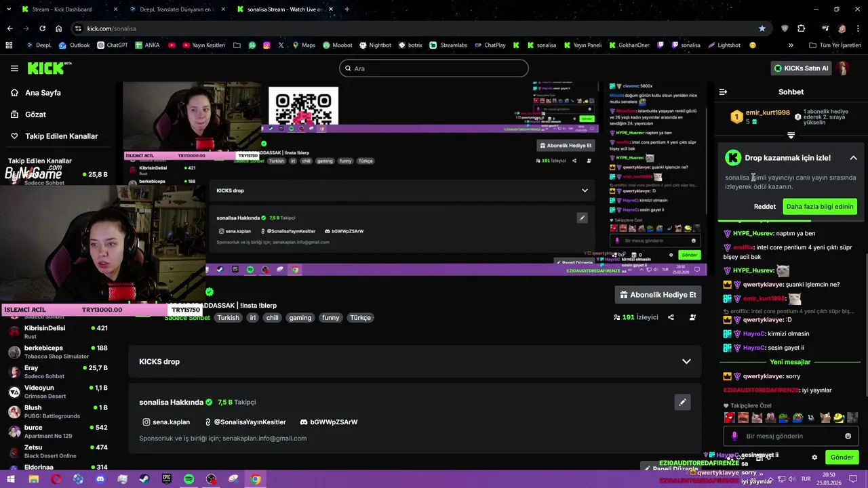The image size is (868, 488).
Task: Click KICKs Satın Al button
Action: click(801, 68)
